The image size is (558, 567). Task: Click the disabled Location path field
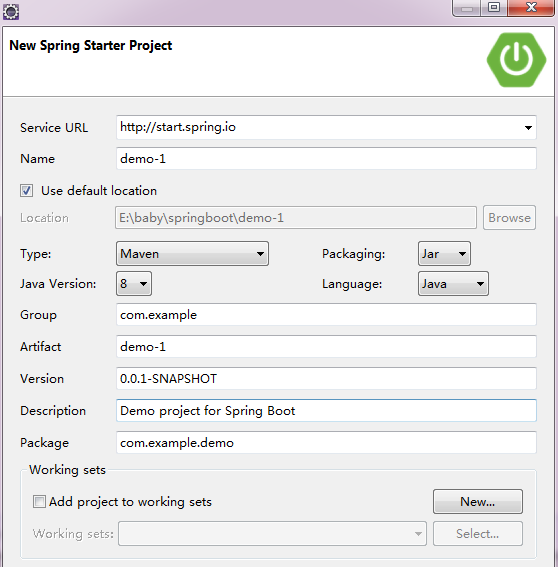coord(296,218)
